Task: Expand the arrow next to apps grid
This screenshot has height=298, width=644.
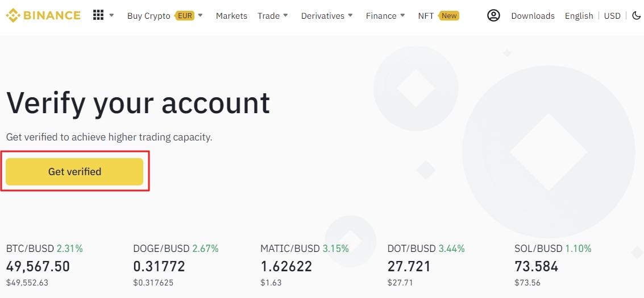Action: pyautogui.click(x=111, y=15)
